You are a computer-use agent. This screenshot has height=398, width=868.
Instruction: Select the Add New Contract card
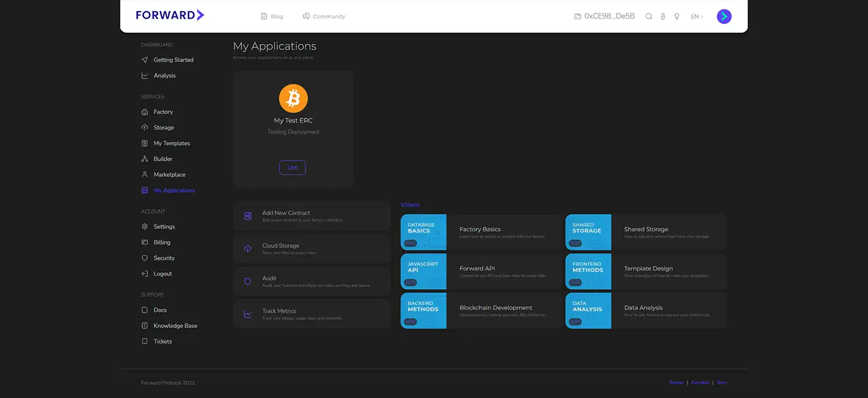(311, 216)
